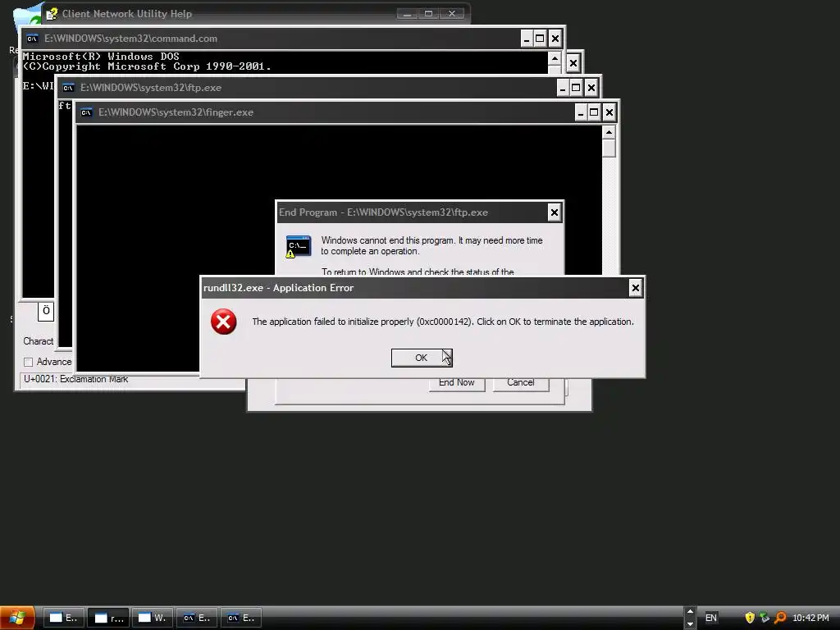
Task: Switch to the 'W.' taskbar button
Action: point(152,618)
